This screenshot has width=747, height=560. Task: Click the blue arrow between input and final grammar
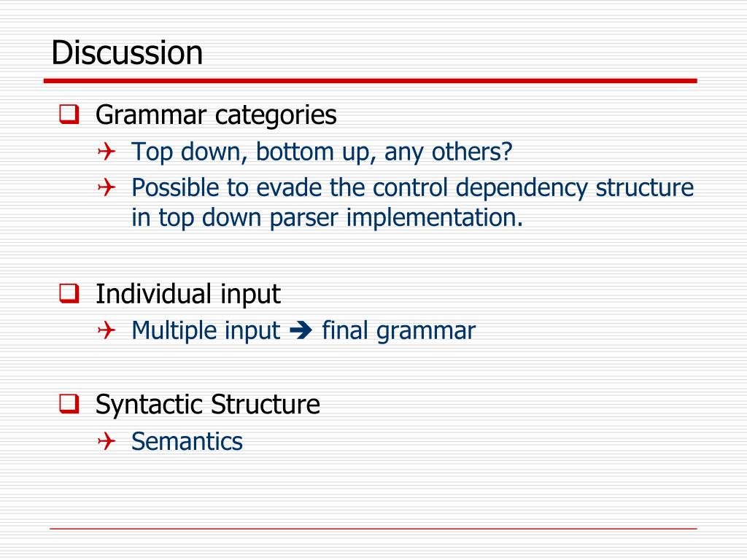[301, 330]
